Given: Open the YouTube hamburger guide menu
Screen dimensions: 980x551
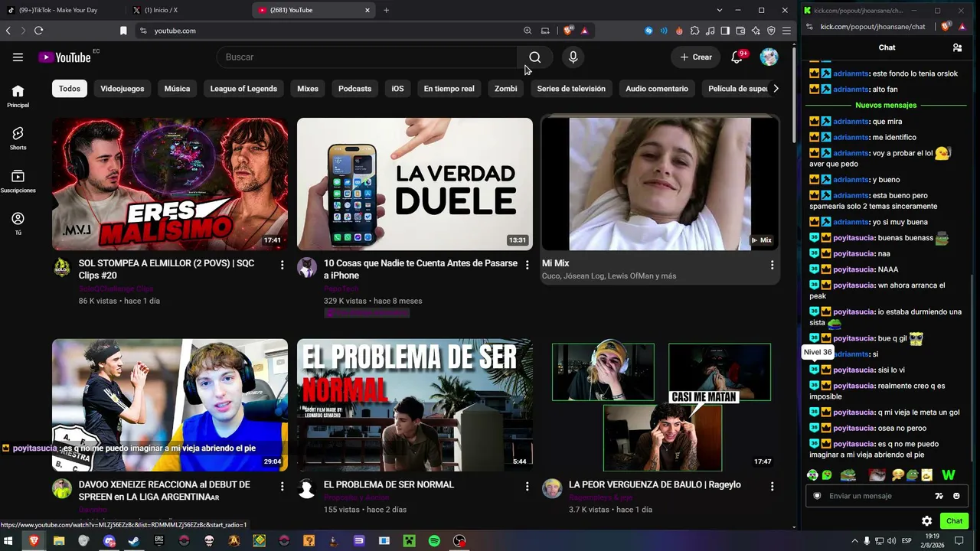Looking at the screenshot, I should click(18, 57).
